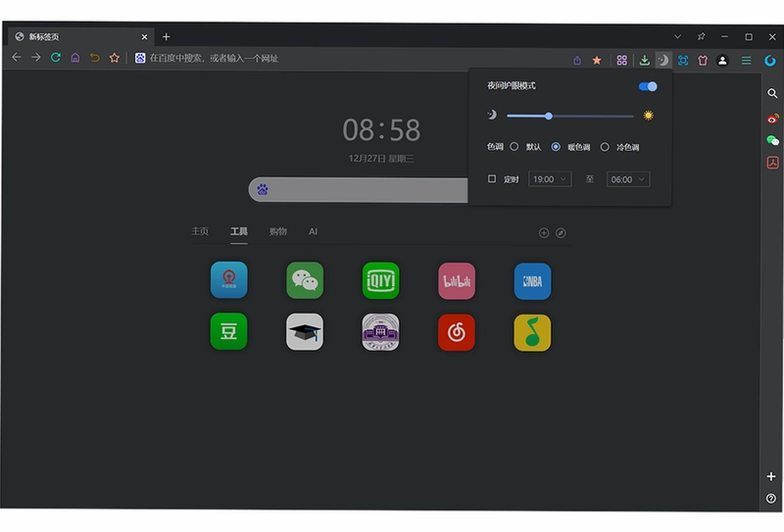Viewport: 784px width, 532px height.
Task: Click the blue swirl assistant icon
Action: pos(770,61)
